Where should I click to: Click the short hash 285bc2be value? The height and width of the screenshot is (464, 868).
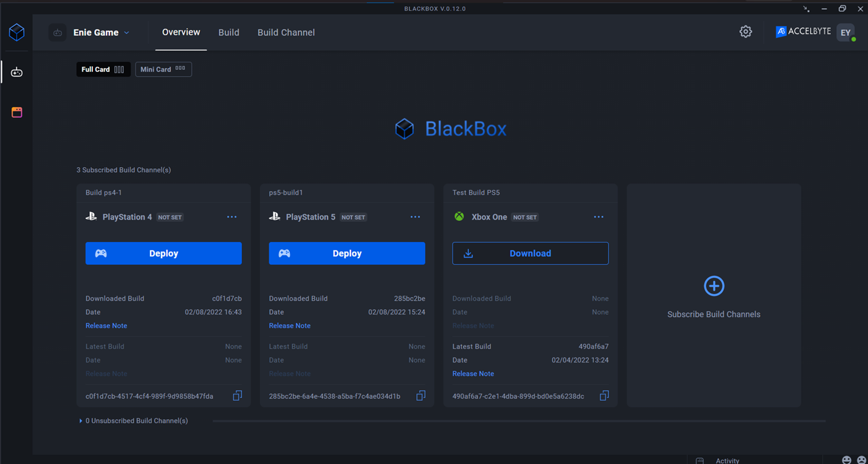(x=410, y=298)
